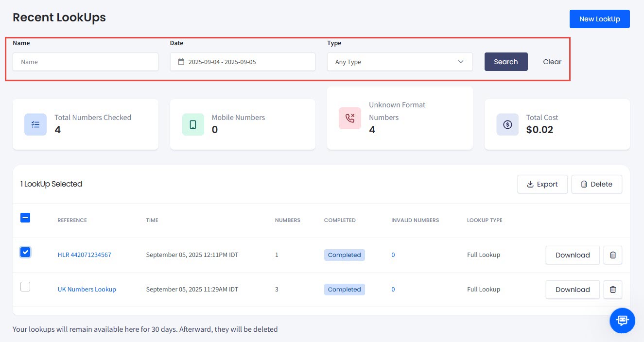Click the INVALID NUMBERS column header
The height and width of the screenshot is (342, 644).
[415, 221]
